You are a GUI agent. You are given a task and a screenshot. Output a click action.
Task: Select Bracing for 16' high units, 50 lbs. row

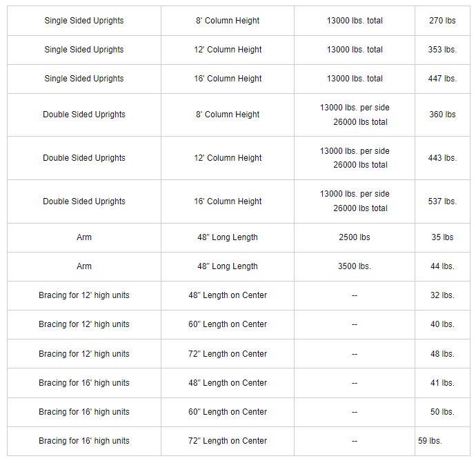click(84, 412)
